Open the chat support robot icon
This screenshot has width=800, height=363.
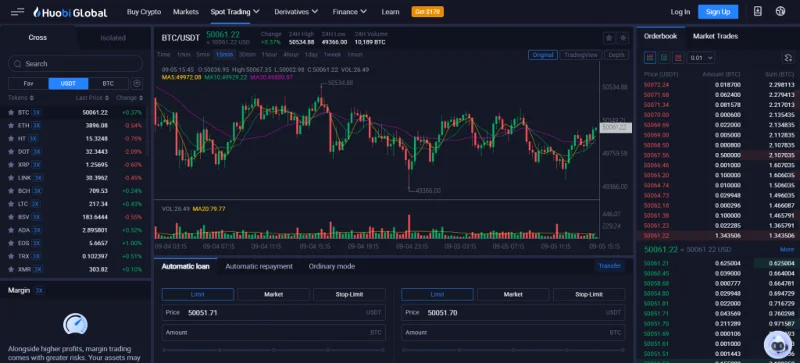pyautogui.click(x=778, y=345)
